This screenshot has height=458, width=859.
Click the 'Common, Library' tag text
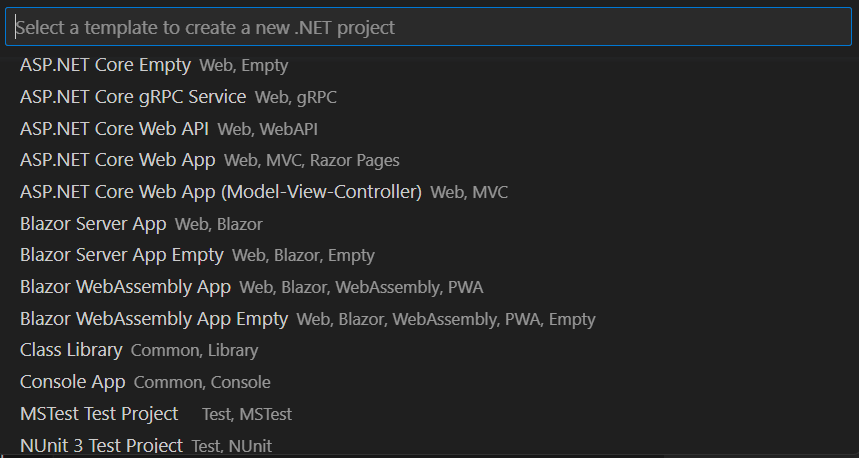click(x=194, y=351)
